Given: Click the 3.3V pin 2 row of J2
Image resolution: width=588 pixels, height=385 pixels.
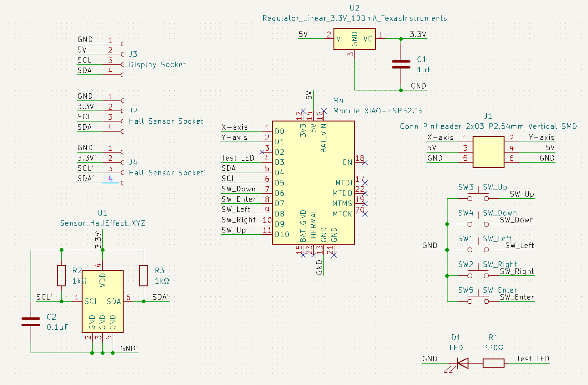Looking at the screenshot, I should pyautogui.click(x=100, y=107).
